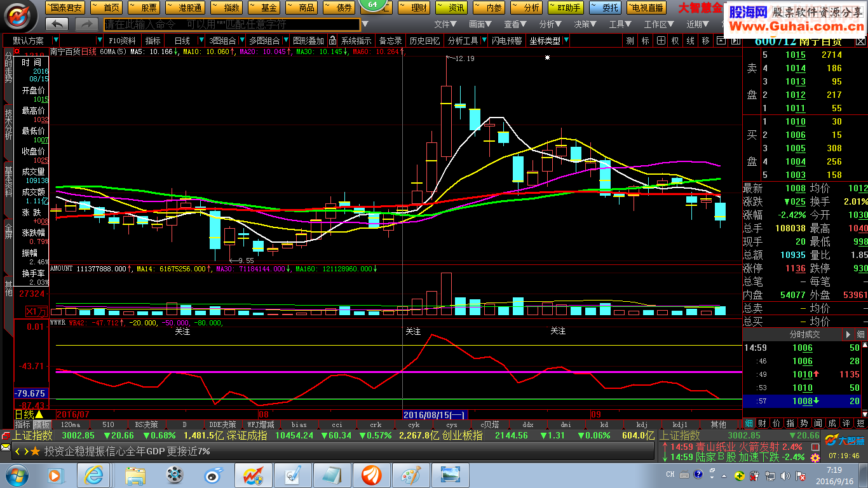Click the star icon in news ticker
The height and width of the screenshot is (488, 868).
pos(35,451)
